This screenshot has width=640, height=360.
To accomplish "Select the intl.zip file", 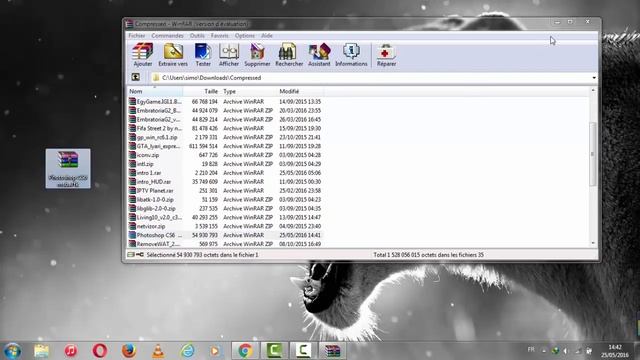I will (225, 164).
